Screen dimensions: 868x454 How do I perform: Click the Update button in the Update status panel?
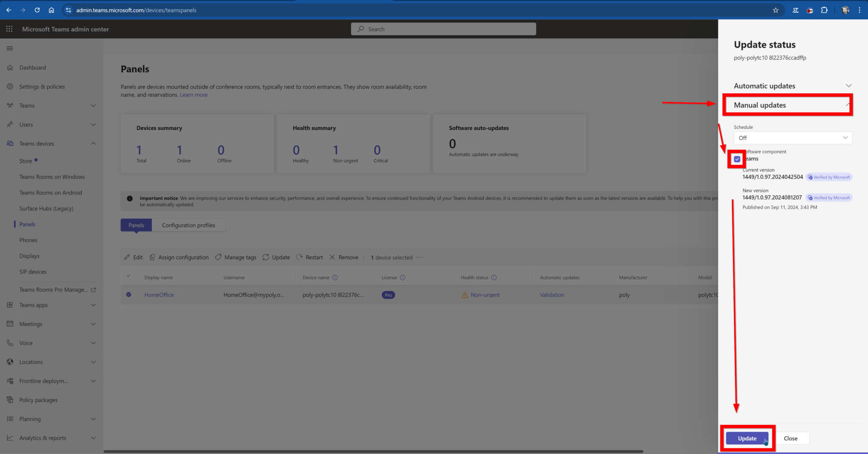(x=747, y=438)
